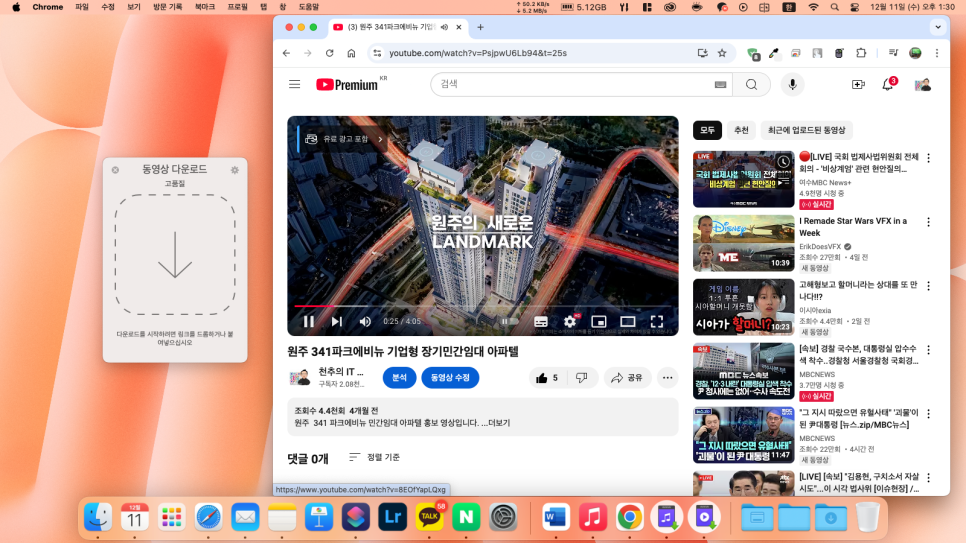Click the 분석 analytics button
Viewport: 966px width, 543px height.
click(399, 378)
